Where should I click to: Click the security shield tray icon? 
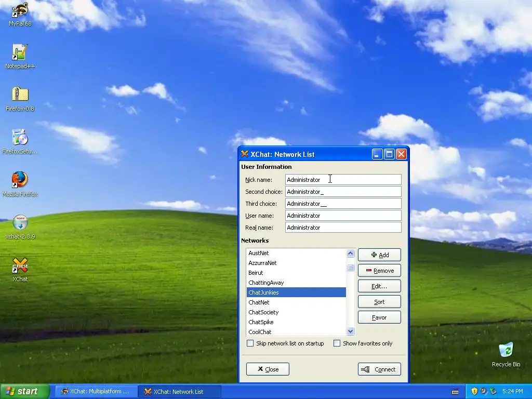click(x=474, y=391)
